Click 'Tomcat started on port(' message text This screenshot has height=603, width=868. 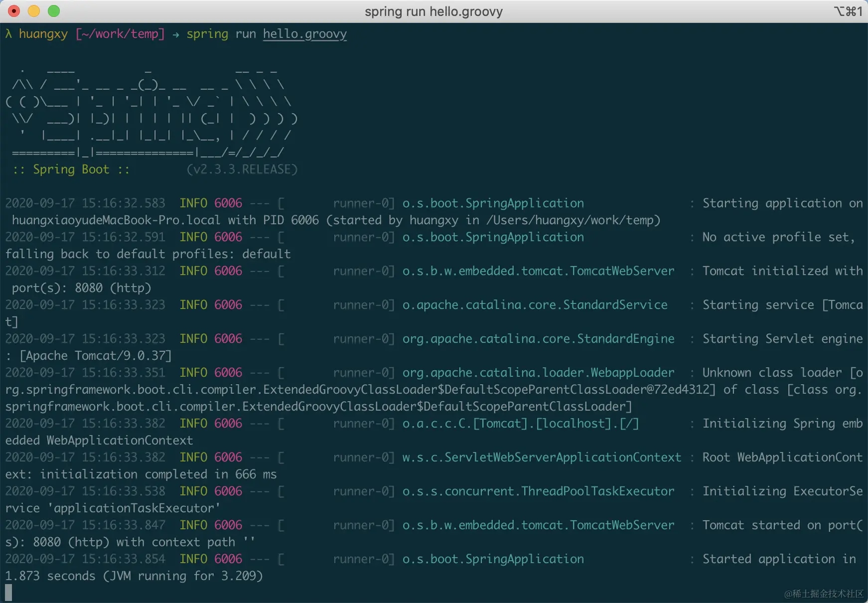tap(783, 525)
